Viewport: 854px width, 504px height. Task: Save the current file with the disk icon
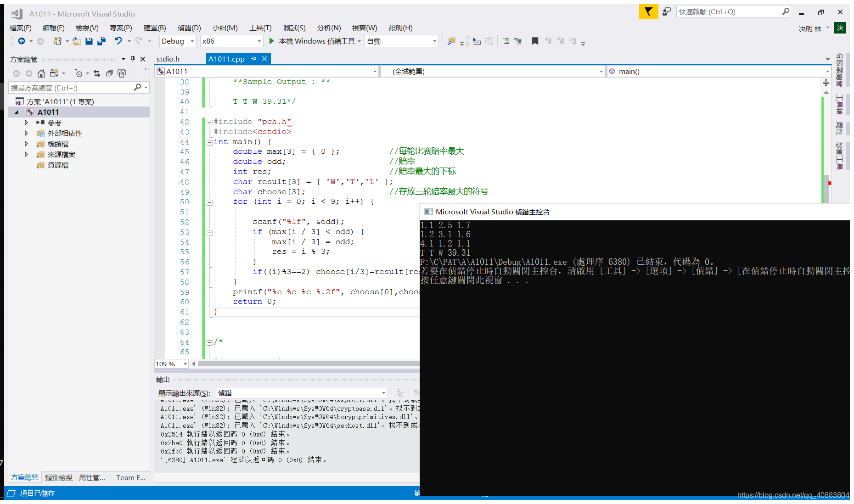89,41
